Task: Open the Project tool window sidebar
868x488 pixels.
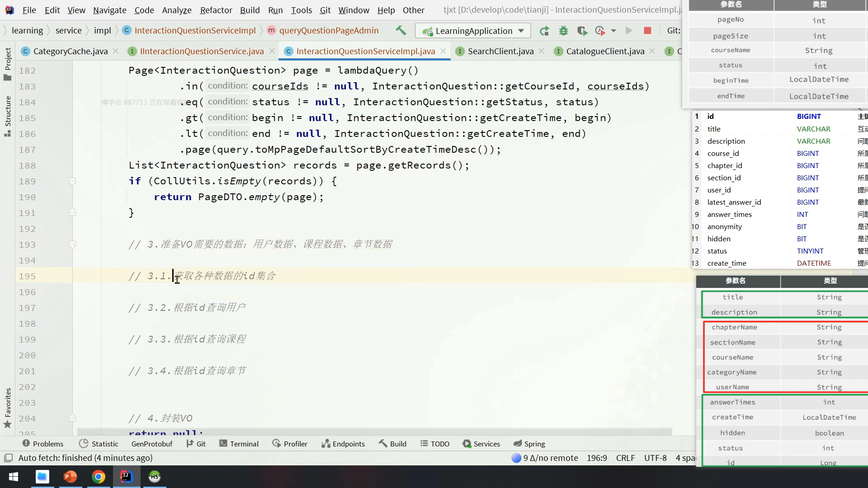Action: (x=8, y=63)
